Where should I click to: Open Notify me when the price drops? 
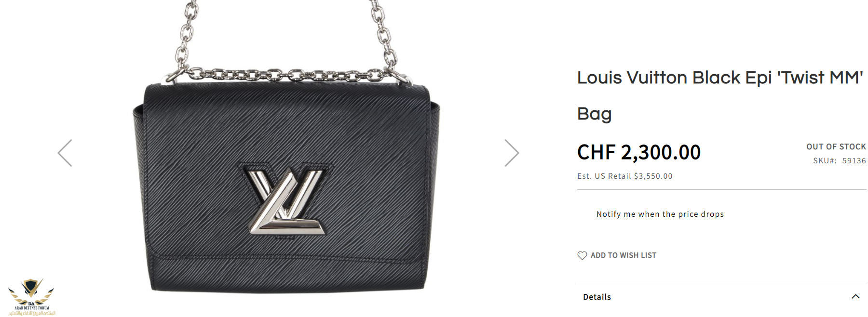click(660, 214)
